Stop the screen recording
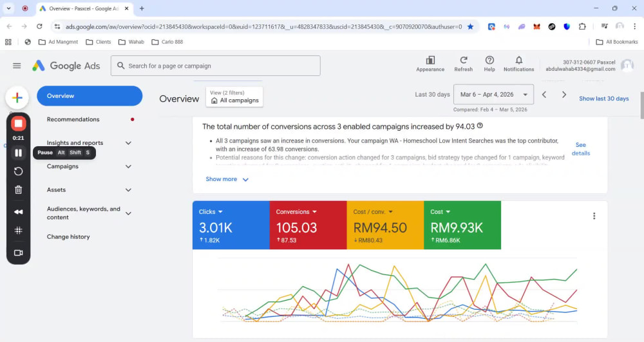The image size is (644, 342). 19,124
